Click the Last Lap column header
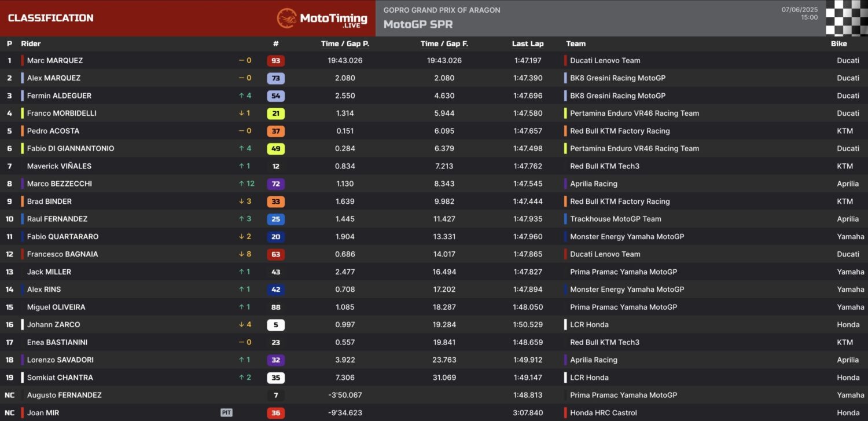This screenshot has height=421, width=868. coord(528,43)
